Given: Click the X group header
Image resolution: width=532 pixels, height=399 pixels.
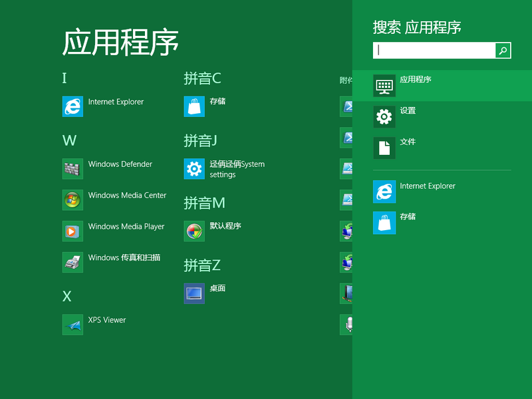Looking at the screenshot, I should [67, 297].
